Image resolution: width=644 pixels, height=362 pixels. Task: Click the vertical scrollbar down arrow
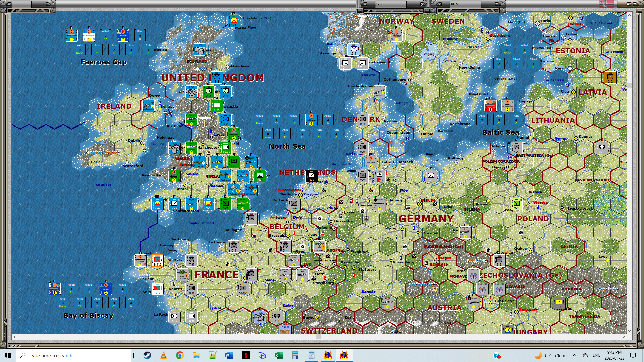(x=629, y=331)
